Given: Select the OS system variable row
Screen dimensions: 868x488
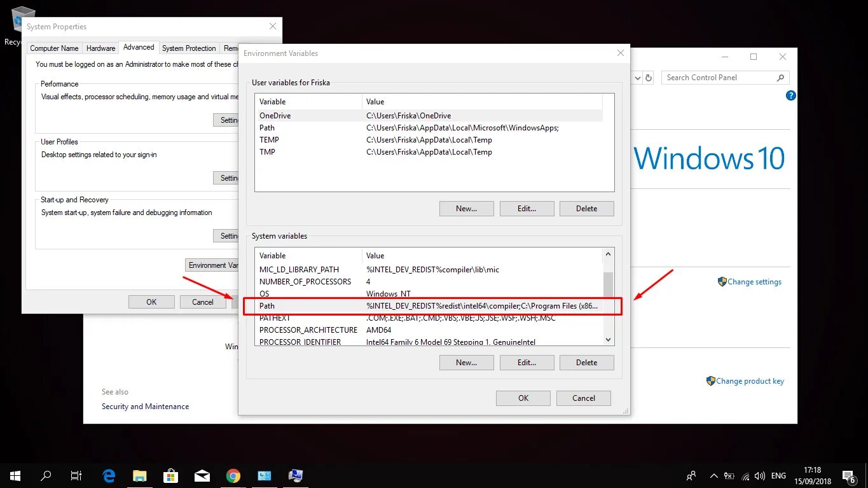Looking at the screenshot, I should [429, 294].
